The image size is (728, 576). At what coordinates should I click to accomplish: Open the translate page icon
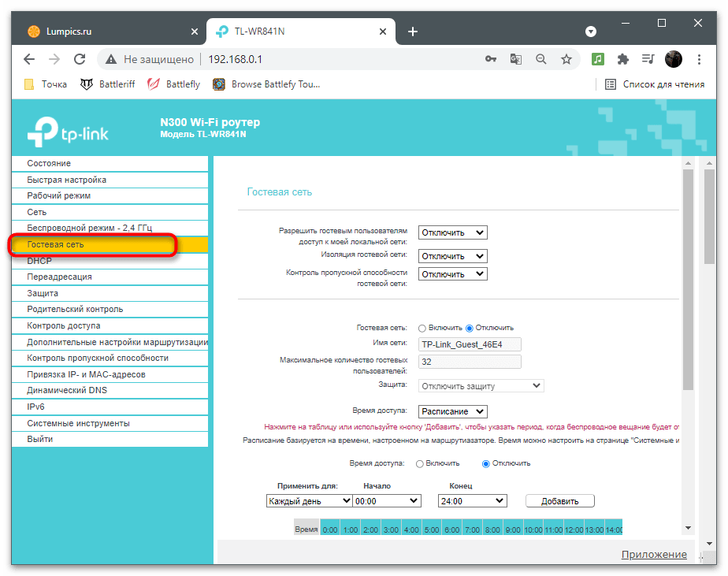(515, 59)
